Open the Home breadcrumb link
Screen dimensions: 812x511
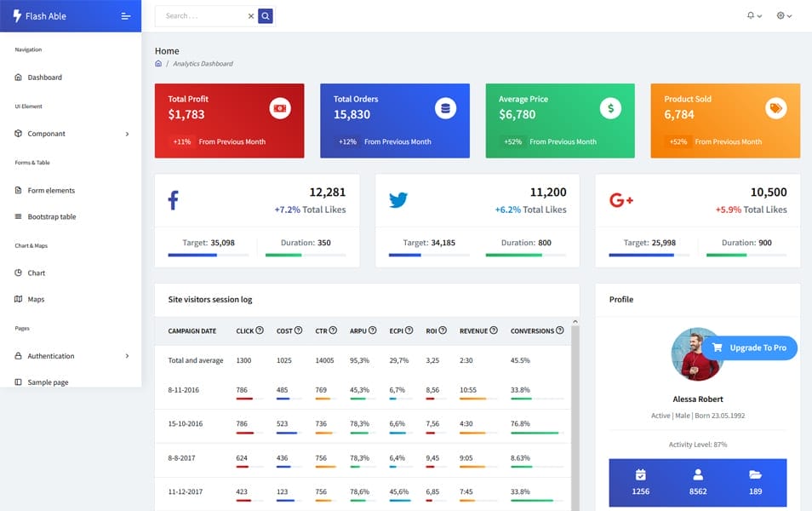tap(157, 63)
